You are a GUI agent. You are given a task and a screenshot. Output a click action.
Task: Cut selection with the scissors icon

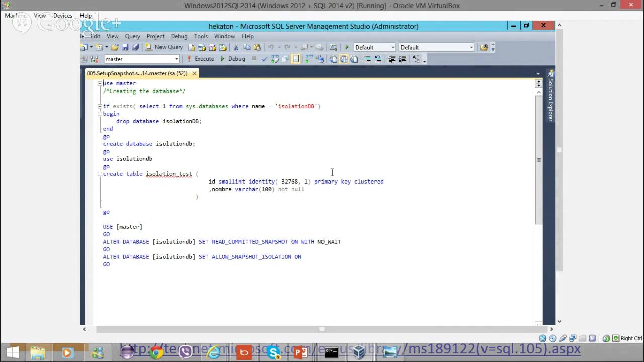coord(236,47)
